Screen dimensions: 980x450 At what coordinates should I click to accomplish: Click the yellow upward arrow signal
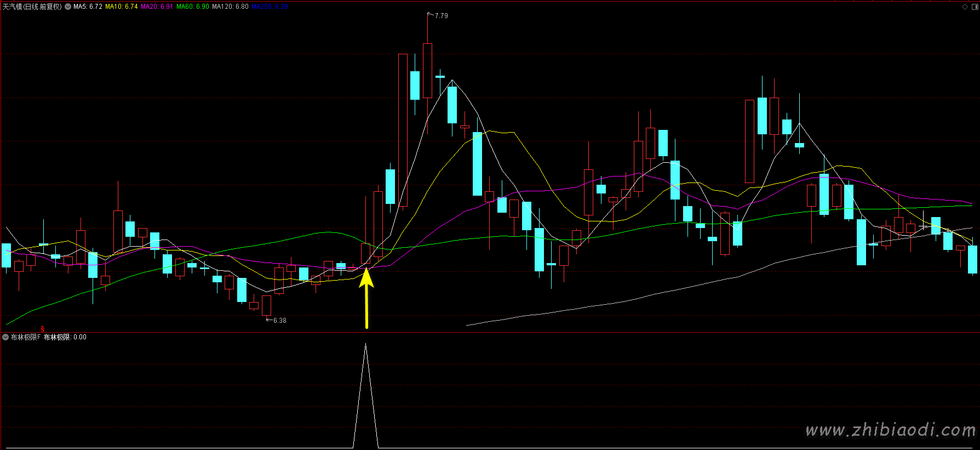click(x=366, y=298)
